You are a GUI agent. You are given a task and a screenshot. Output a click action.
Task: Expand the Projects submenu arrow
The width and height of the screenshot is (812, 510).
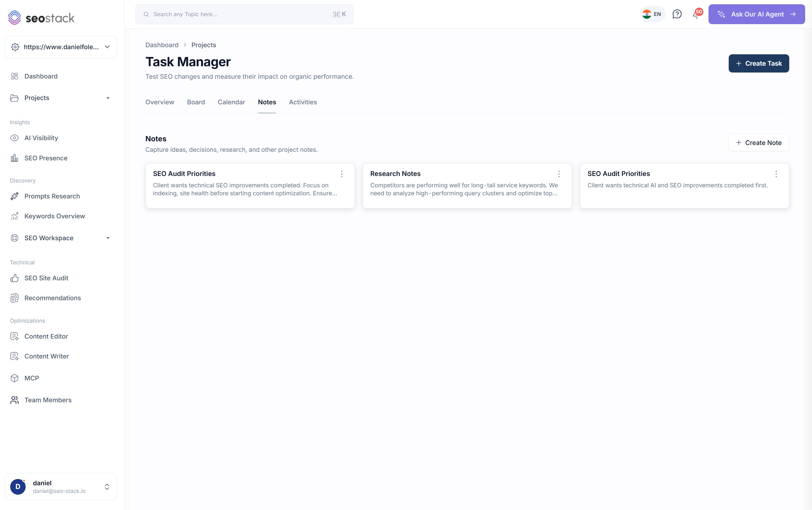coord(108,98)
